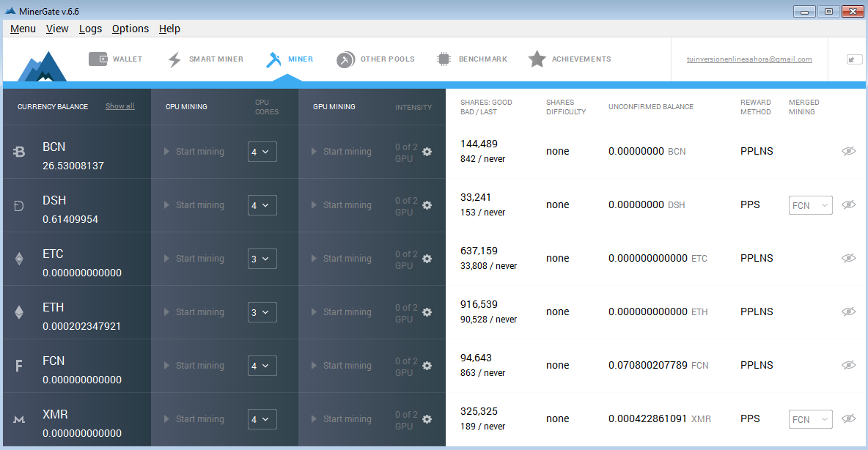This screenshot has height=450, width=868.
Task: Start GPU mining for ETC
Action: pos(342,259)
